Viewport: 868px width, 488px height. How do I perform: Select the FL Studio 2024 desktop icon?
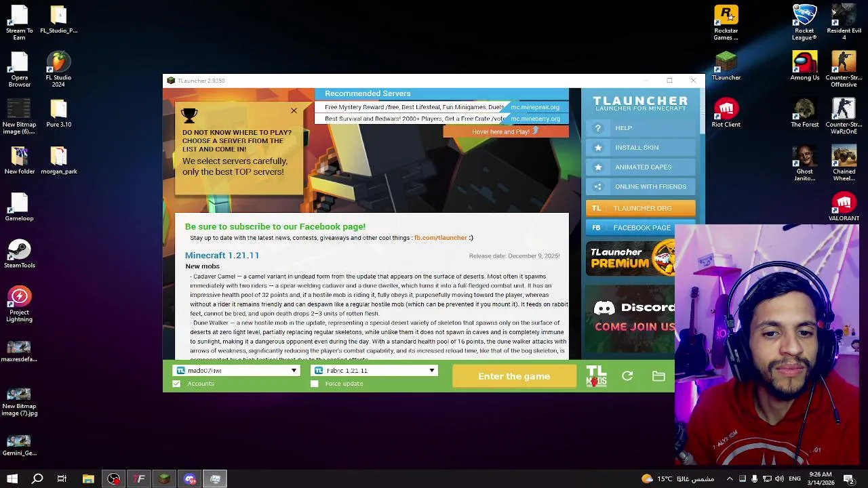58,70
